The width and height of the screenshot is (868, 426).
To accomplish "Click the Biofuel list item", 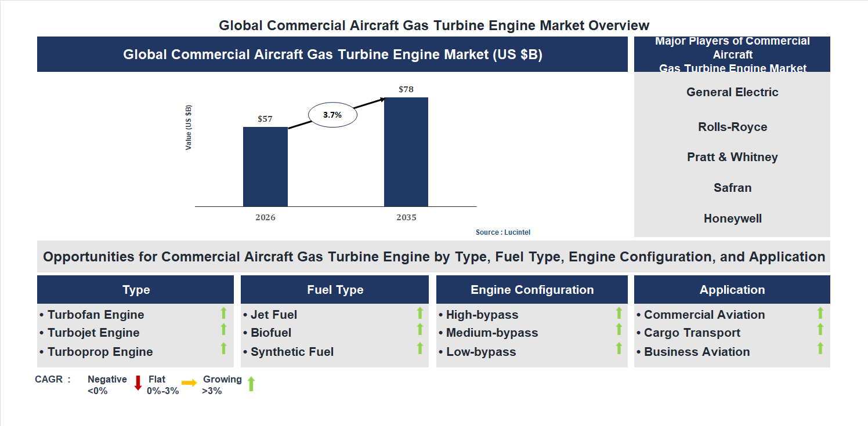I will pyautogui.click(x=267, y=333).
